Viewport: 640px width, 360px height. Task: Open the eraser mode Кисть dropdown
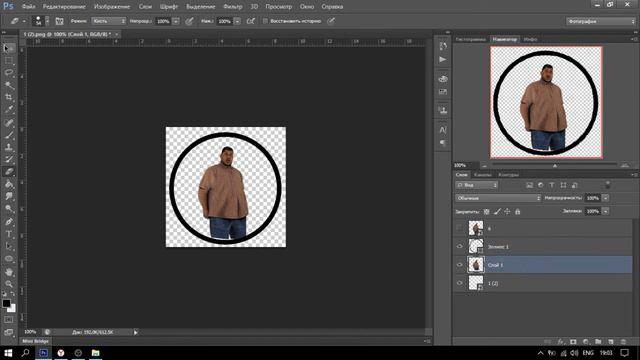click(x=108, y=21)
